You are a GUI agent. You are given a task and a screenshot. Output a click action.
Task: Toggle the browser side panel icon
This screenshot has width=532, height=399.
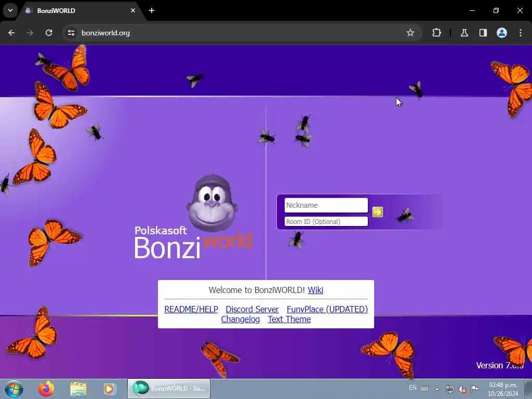pyautogui.click(x=483, y=33)
